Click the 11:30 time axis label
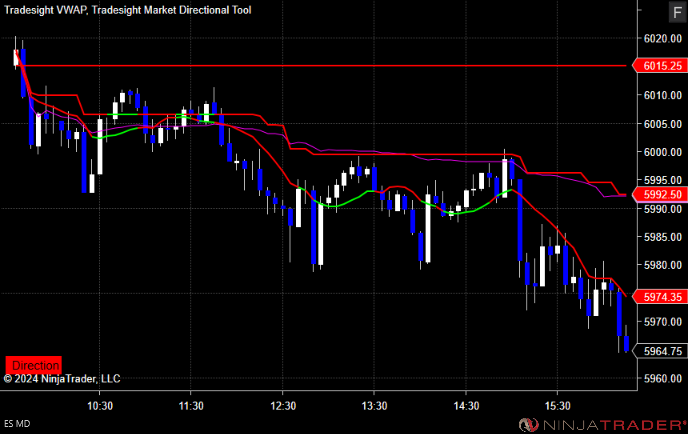The image size is (688, 434). [191, 406]
